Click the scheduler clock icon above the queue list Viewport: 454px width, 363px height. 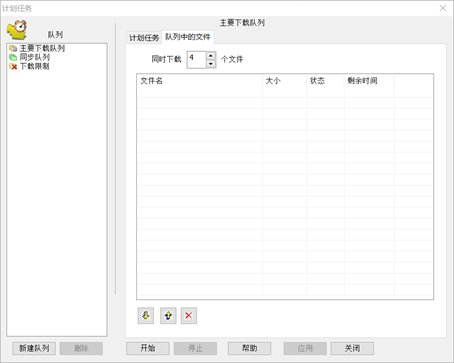click(17, 29)
